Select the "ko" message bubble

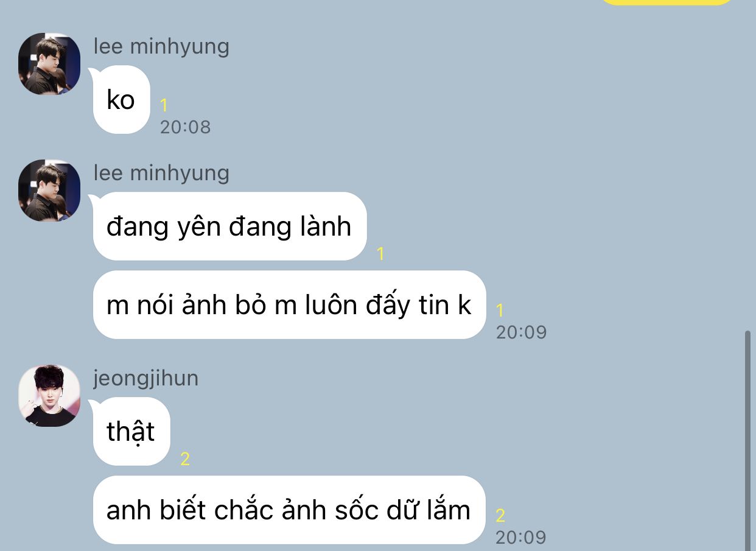[121, 100]
